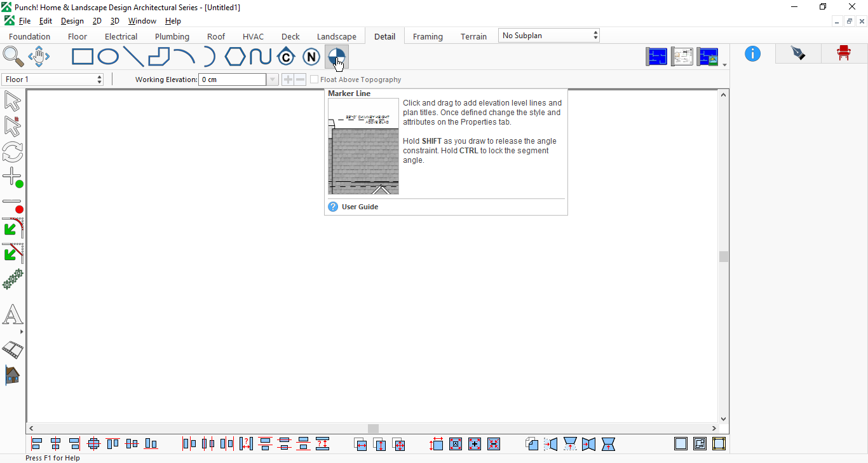Expand the Floor 1 selector
This screenshot has height=463, width=868.
click(53, 79)
